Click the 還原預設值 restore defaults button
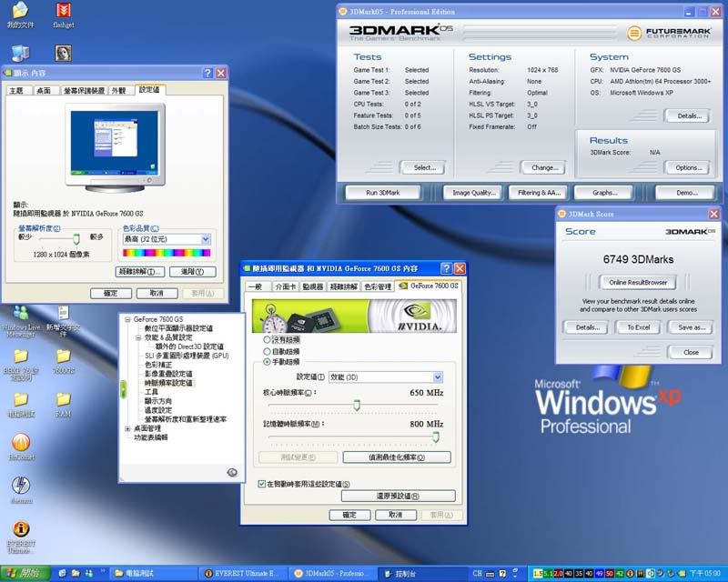The image size is (728, 582). (398, 497)
